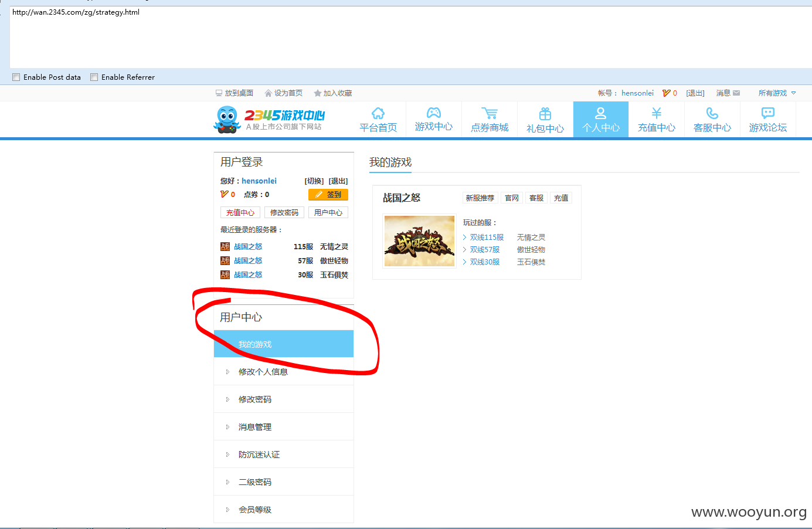Click the URL text field
This screenshot has height=529, width=812.
[x=410, y=38]
